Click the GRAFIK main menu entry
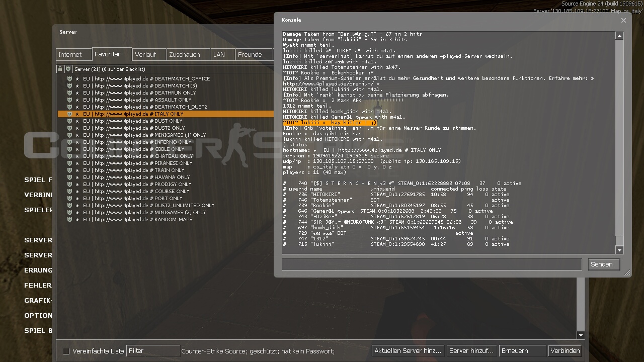Viewport: 644px width, 362px height. click(38, 301)
